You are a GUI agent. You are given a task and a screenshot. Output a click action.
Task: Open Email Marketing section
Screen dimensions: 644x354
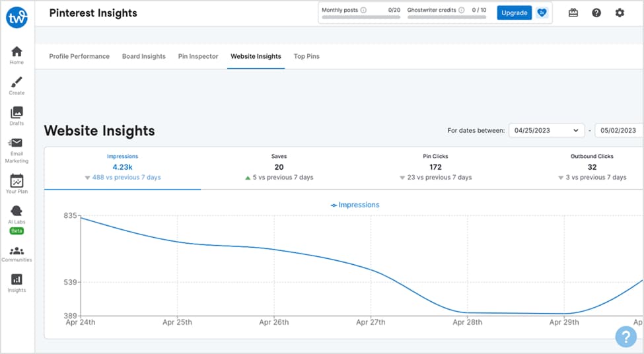pos(17,151)
